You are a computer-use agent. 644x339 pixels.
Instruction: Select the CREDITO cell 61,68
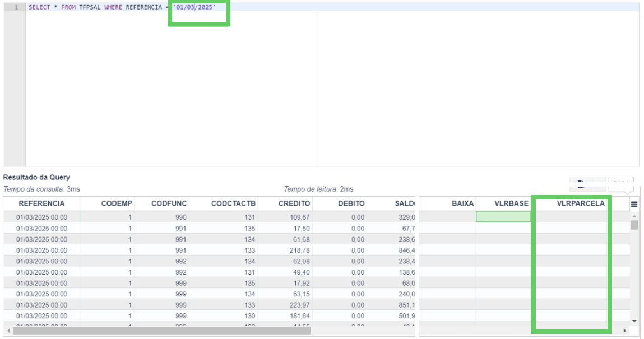(285, 239)
